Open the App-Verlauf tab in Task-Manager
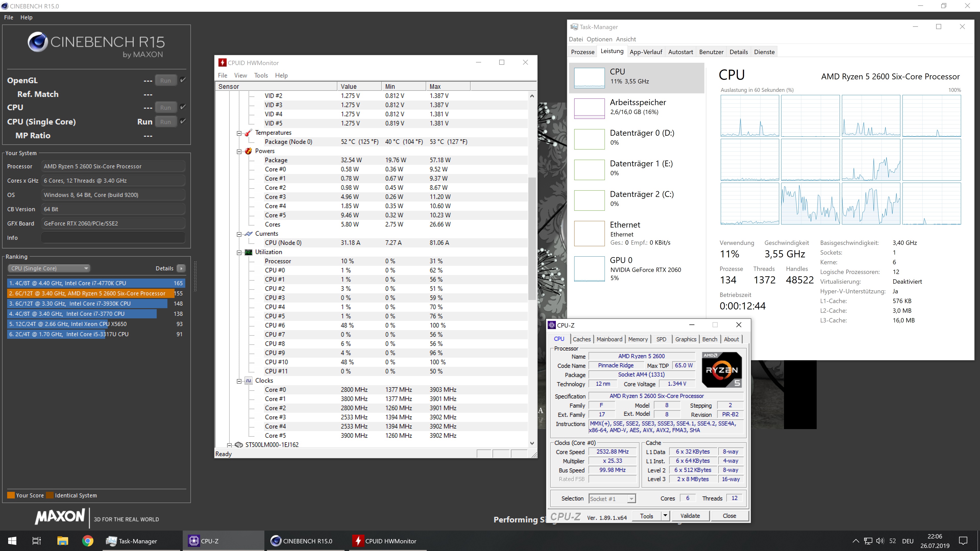Image resolution: width=980 pixels, height=551 pixels. click(646, 52)
